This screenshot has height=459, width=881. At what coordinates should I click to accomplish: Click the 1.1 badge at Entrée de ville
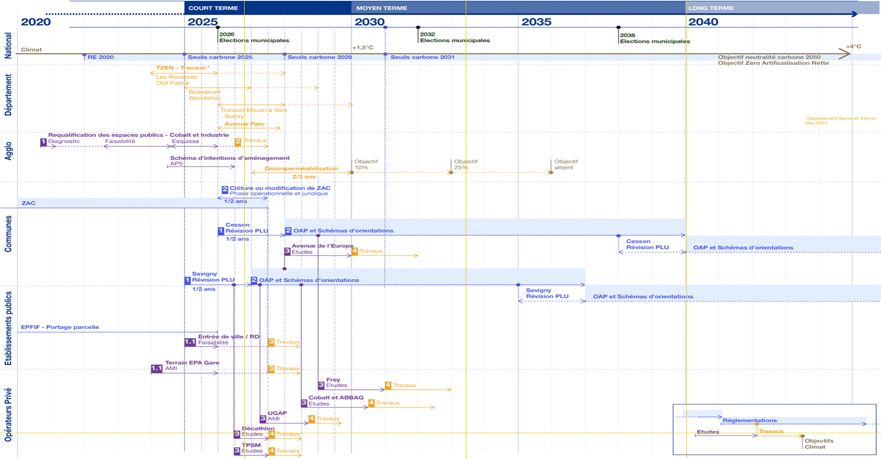click(x=190, y=342)
